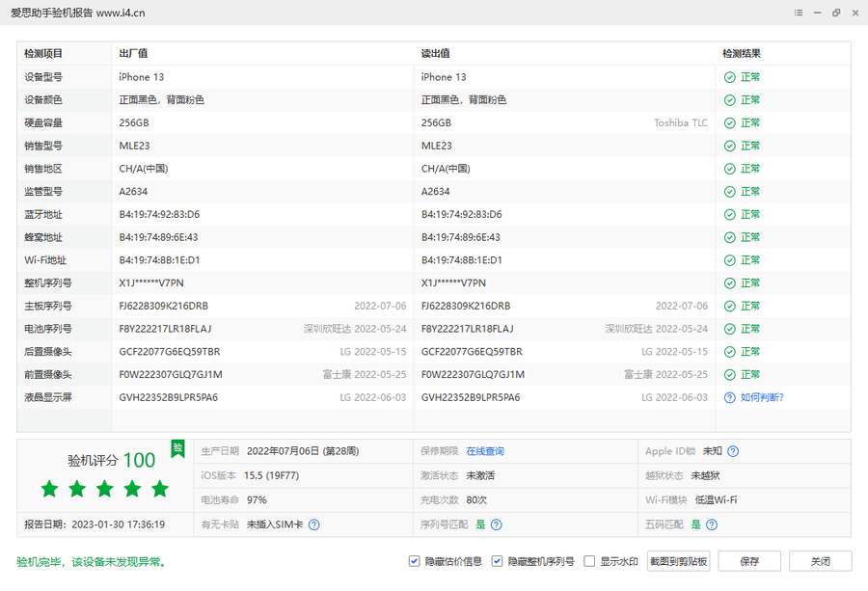Click the help icon next to 序列号匹配
The width and height of the screenshot is (868, 591).
(x=497, y=524)
